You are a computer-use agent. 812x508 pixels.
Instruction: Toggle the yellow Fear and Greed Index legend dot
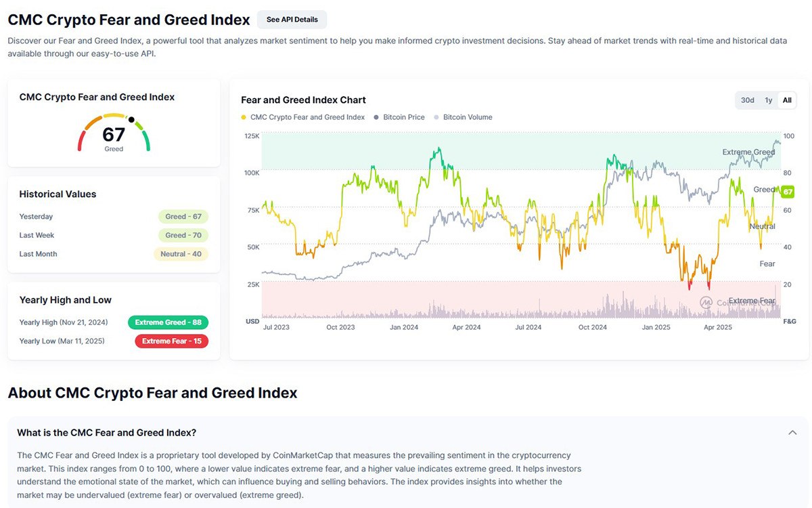point(244,118)
